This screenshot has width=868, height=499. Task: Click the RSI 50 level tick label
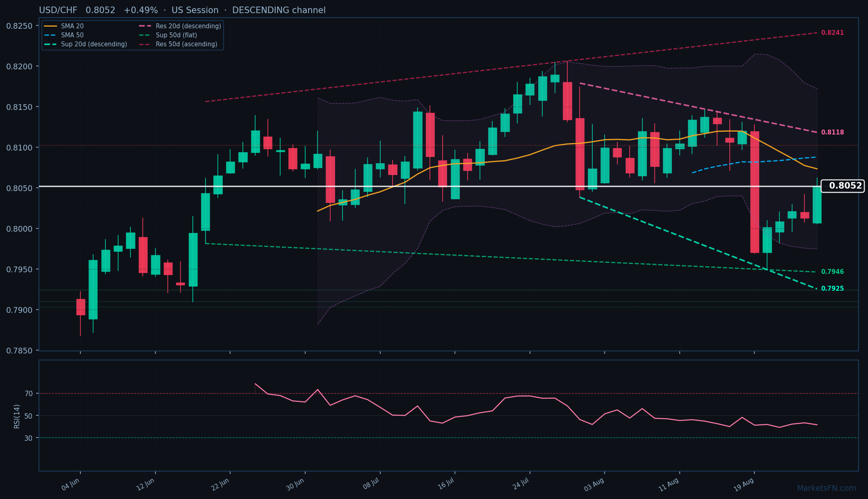pyautogui.click(x=29, y=416)
